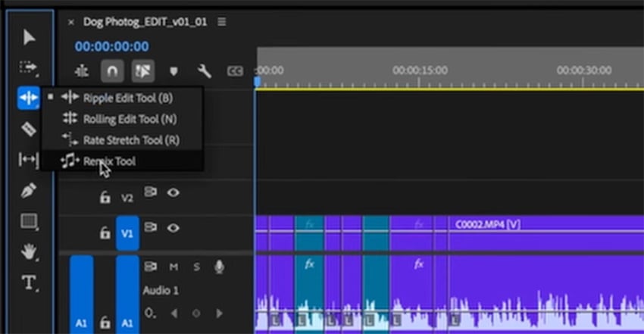Toggle A1 source patch button
Image resolution: width=644 pixels, height=334 pixels.
(x=81, y=295)
